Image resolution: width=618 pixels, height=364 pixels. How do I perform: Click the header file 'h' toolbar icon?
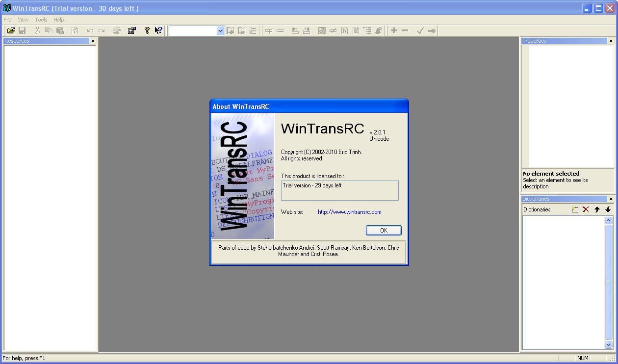[x=344, y=31]
